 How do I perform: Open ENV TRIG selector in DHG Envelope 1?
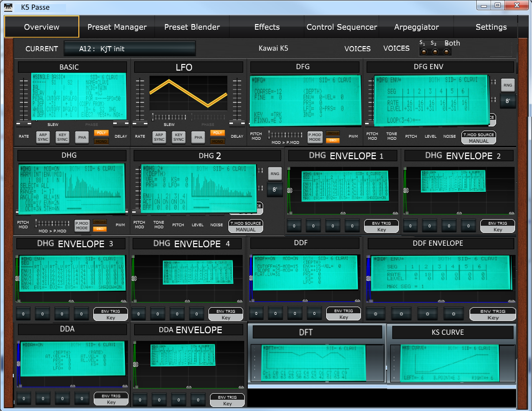381,226
